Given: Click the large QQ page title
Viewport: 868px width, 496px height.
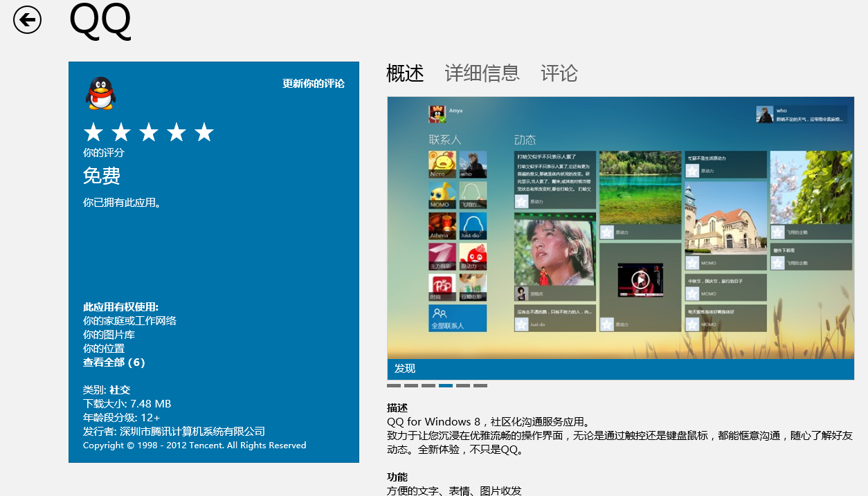Looking at the screenshot, I should click(100, 21).
